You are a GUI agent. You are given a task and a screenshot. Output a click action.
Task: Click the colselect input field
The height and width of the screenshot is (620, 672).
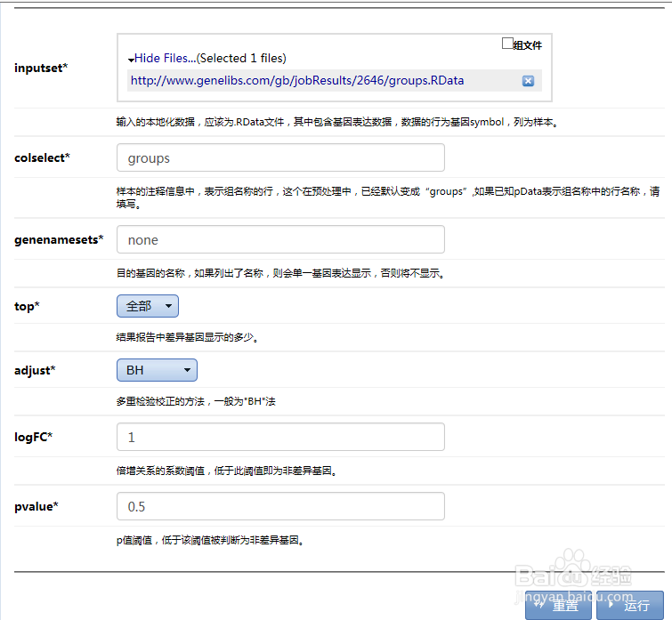tap(280, 157)
